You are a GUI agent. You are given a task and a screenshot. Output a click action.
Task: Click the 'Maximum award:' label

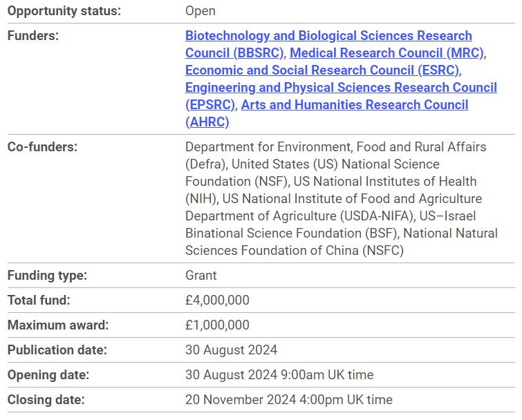point(58,325)
